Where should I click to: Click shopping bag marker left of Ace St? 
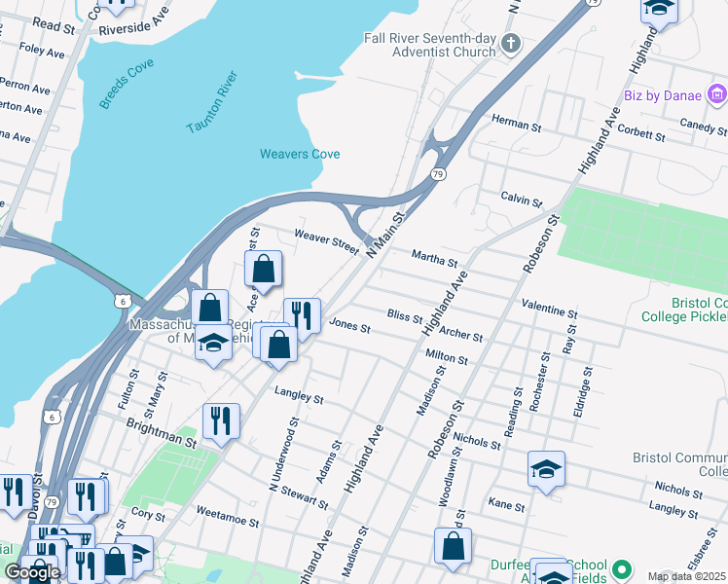point(210,310)
